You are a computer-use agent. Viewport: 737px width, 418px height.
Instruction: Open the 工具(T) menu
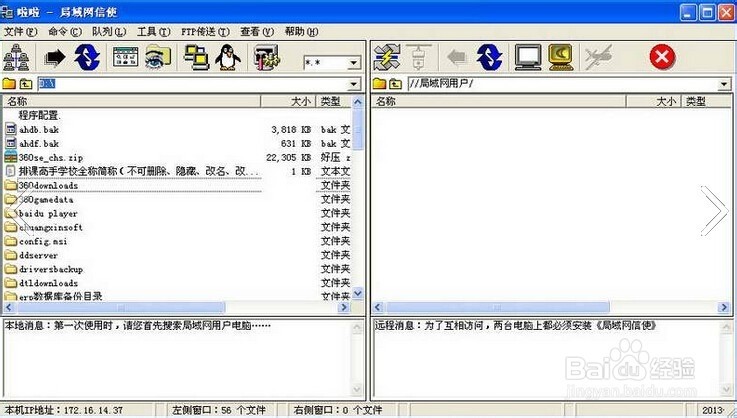(x=154, y=32)
